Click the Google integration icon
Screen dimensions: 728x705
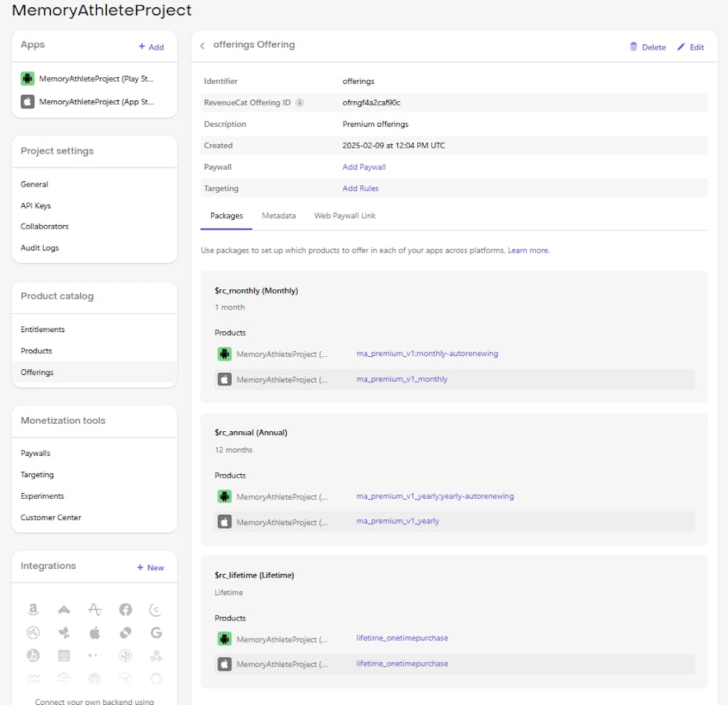(x=156, y=632)
